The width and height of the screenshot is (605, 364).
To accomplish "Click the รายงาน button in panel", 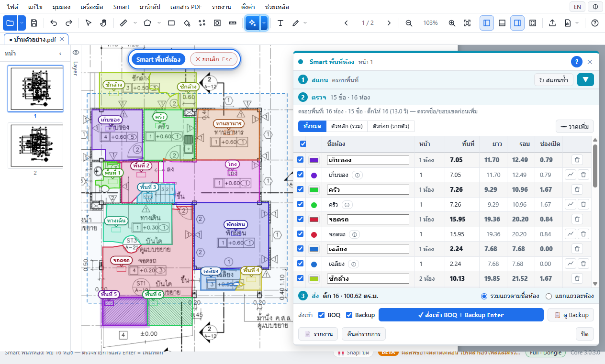I will click(318, 334).
